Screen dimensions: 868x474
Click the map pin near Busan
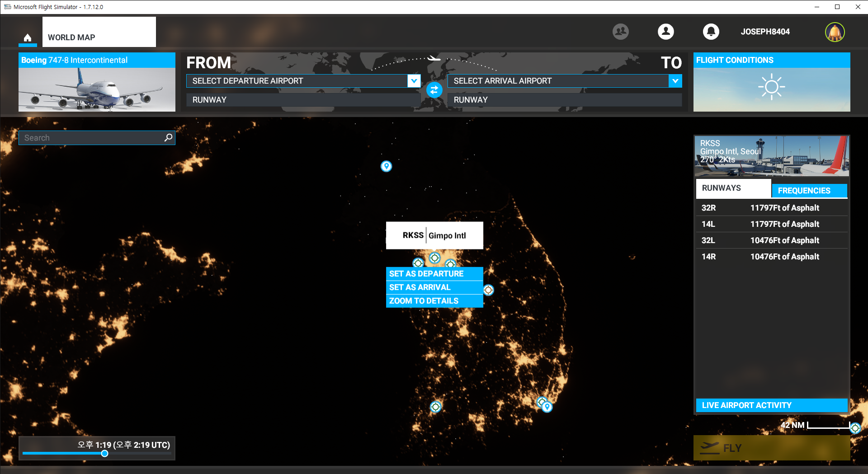547,407
